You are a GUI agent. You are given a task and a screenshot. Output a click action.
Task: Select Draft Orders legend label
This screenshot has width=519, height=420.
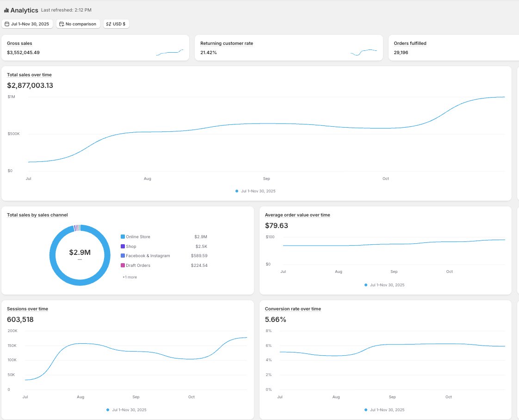[x=138, y=265]
